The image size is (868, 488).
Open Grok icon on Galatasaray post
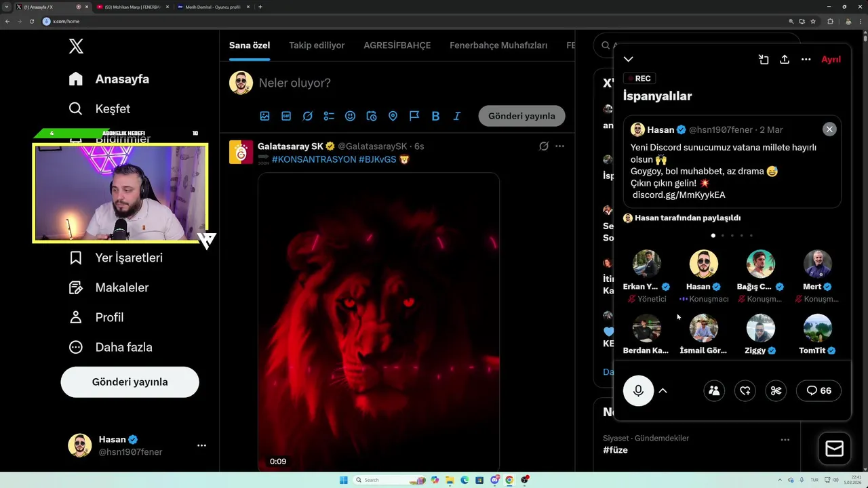click(544, 146)
